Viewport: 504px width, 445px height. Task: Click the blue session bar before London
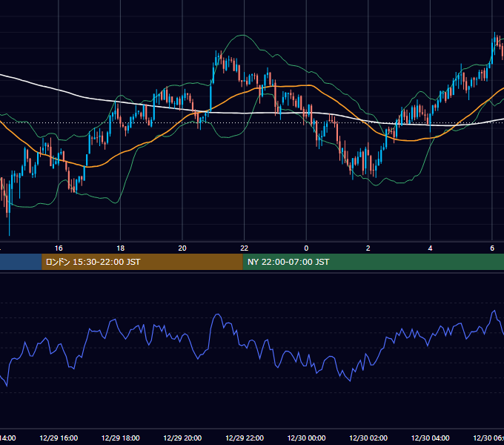coord(21,262)
